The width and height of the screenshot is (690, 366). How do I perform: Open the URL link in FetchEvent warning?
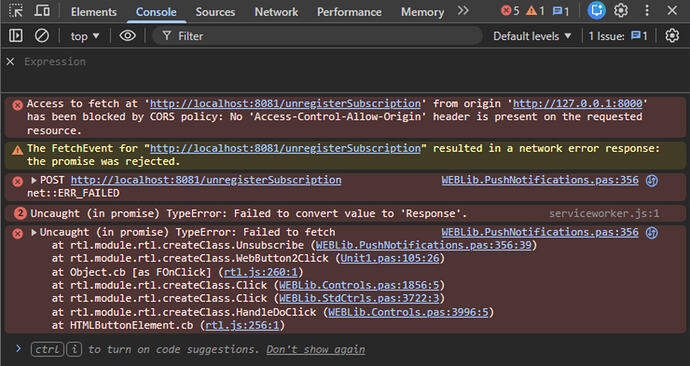tap(285, 149)
